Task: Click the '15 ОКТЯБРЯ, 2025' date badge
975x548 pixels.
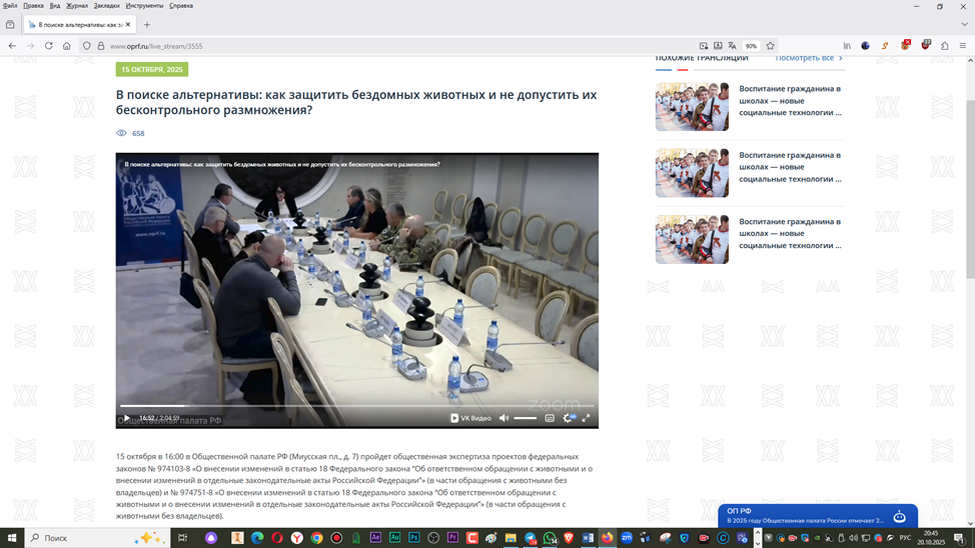Action: tap(152, 70)
